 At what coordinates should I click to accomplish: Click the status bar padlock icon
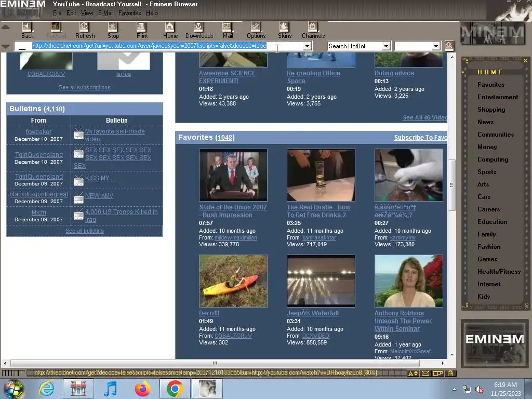tap(450, 373)
